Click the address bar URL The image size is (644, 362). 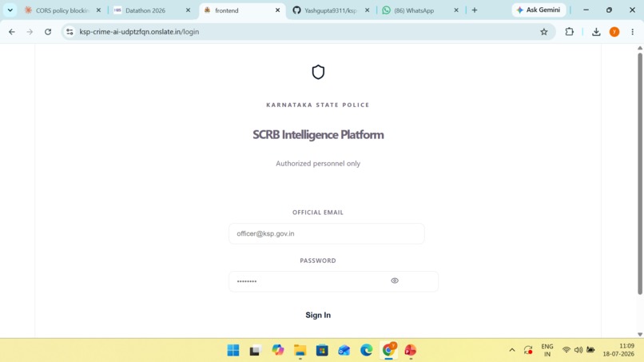click(139, 32)
